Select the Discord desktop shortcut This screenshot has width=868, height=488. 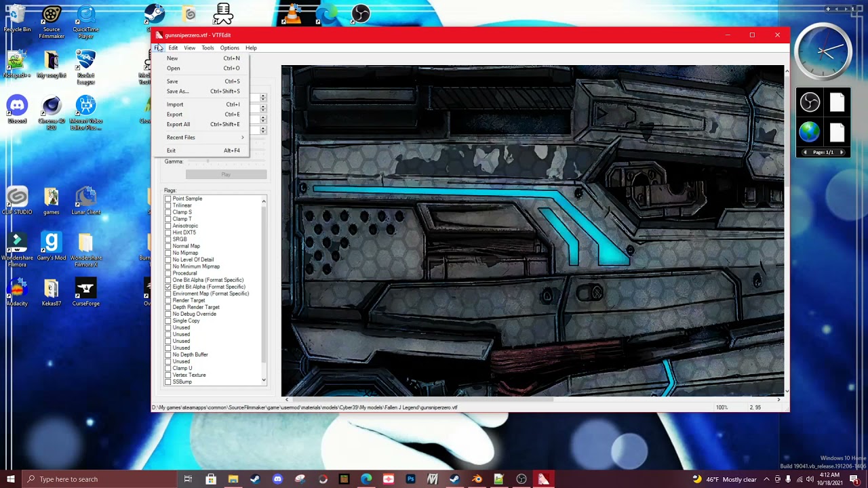[x=17, y=110]
